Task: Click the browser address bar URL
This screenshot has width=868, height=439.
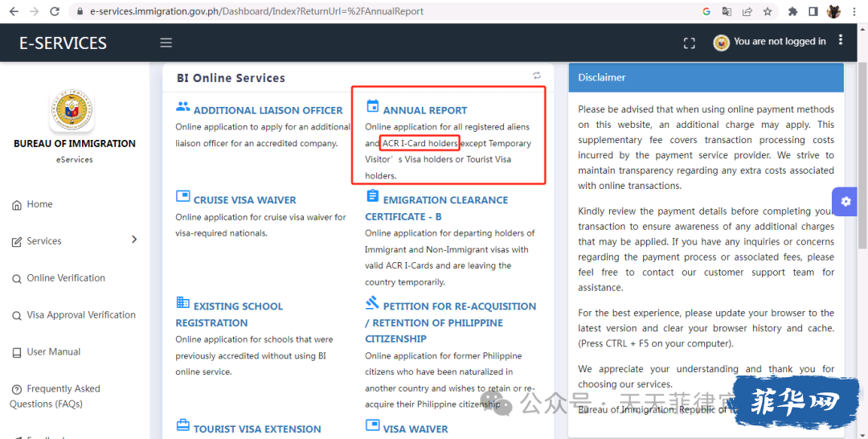Action: tap(257, 11)
